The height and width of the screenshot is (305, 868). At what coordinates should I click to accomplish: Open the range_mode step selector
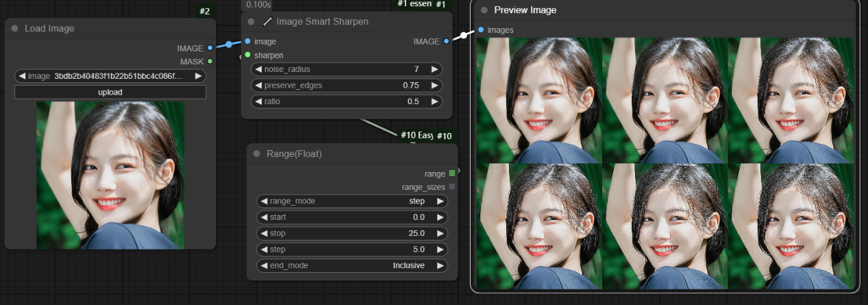point(352,202)
